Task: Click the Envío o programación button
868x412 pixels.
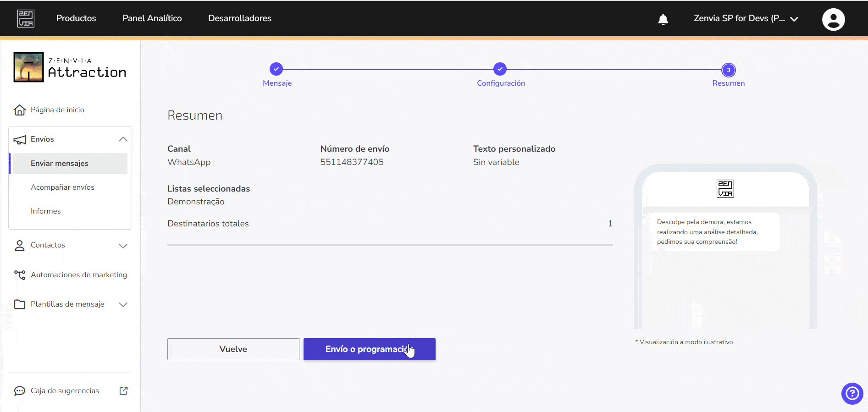Action: (370, 349)
